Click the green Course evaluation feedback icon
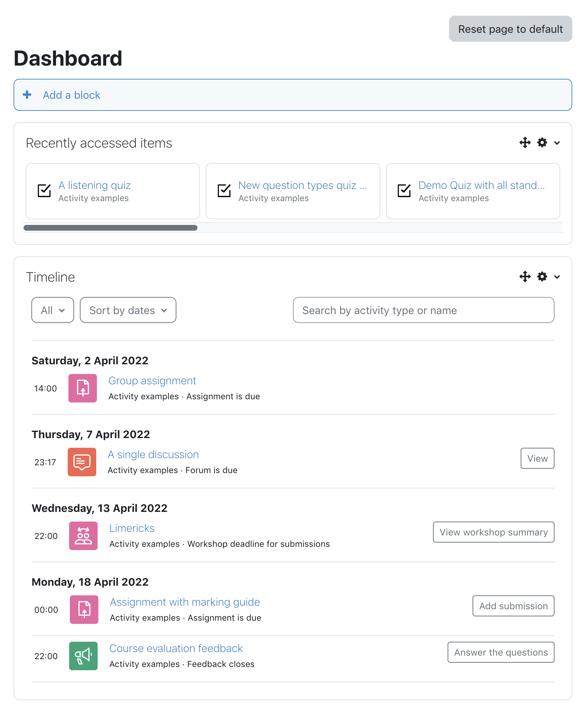Screen dimensions: 588x708 point(83,656)
